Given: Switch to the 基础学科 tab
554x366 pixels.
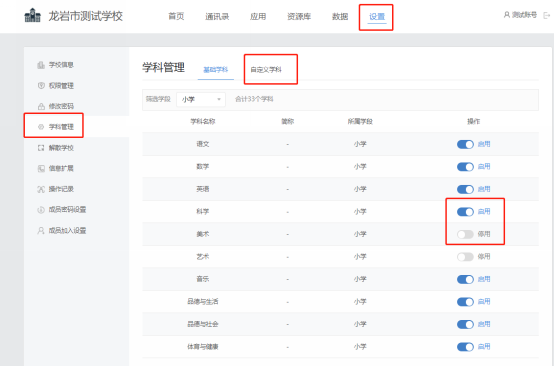Looking at the screenshot, I should click(216, 70).
